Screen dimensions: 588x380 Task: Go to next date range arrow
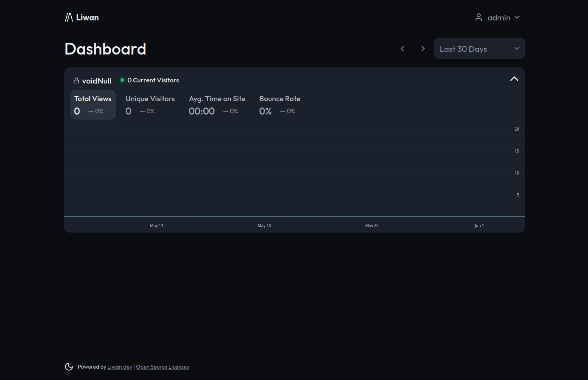(423, 49)
